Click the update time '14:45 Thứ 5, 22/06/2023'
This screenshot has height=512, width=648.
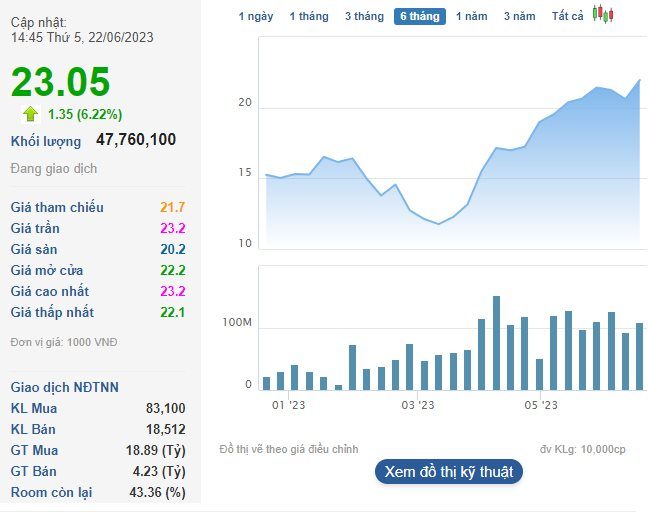(82, 38)
